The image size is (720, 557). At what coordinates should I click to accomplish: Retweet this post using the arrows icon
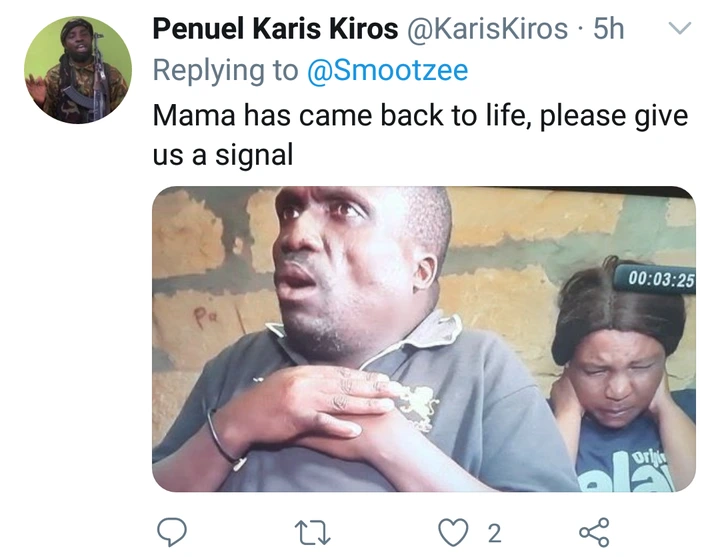pyautogui.click(x=312, y=532)
